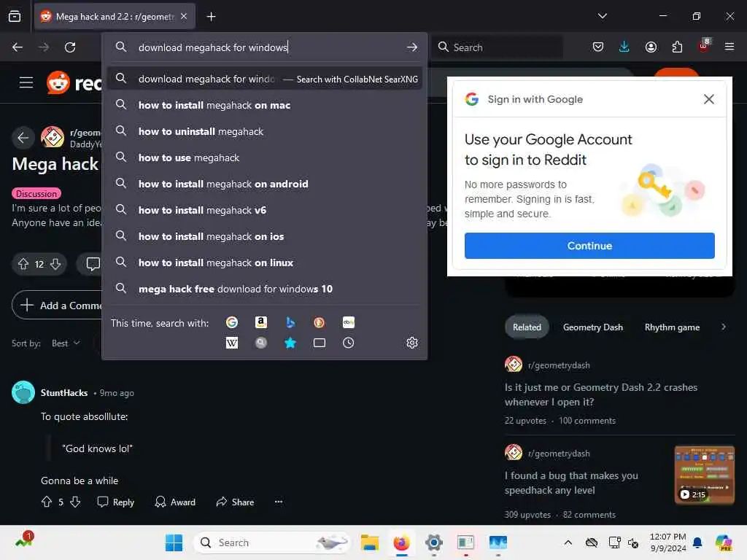Switch to Mega hack and 2.2 tab
The width and height of the screenshot is (747, 560).
(x=115, y=17)
